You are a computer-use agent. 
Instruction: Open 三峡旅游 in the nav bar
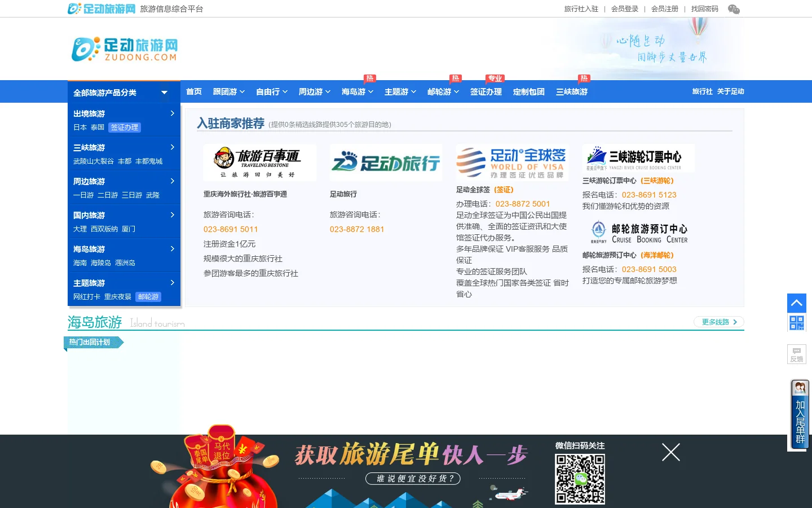(x=572, y=91)
